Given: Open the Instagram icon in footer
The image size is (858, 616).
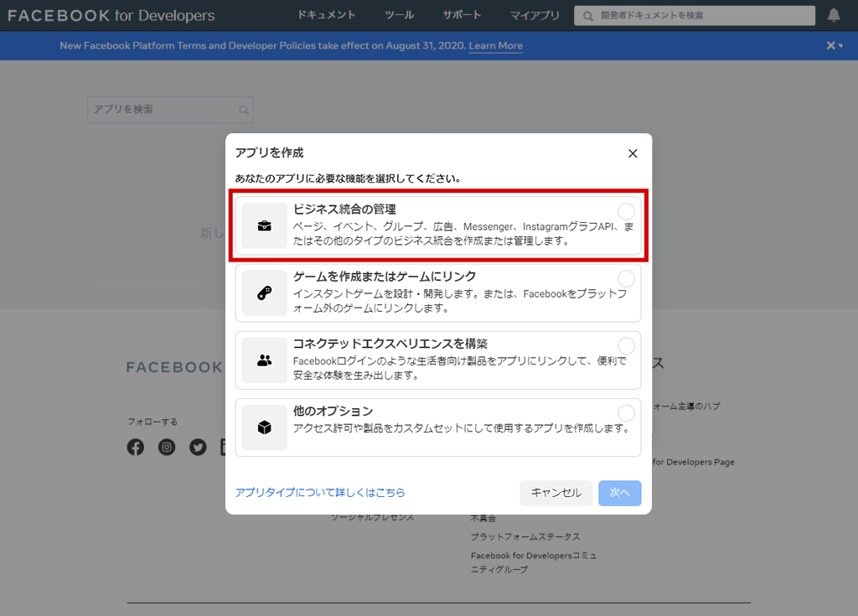Looking at the screenshot, I should point(167,448).
